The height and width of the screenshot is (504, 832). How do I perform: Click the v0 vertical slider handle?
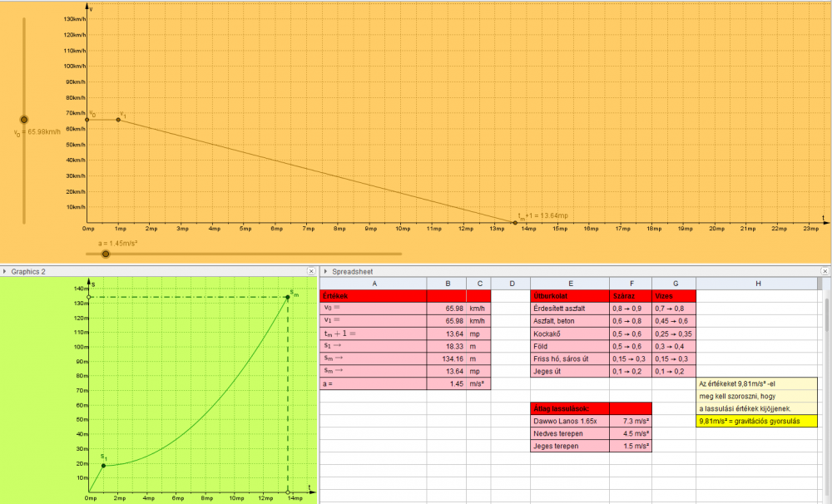[x=24, y=120]
